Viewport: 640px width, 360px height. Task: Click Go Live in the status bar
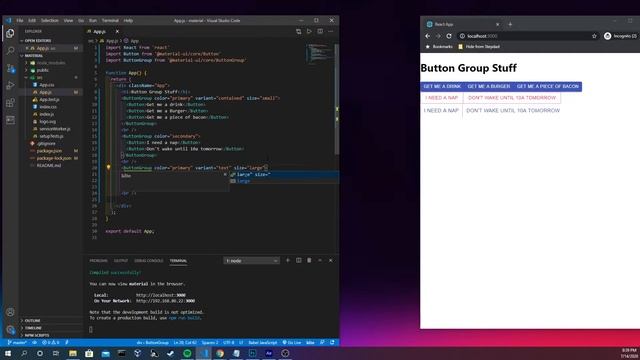click(x=291, y=342)
